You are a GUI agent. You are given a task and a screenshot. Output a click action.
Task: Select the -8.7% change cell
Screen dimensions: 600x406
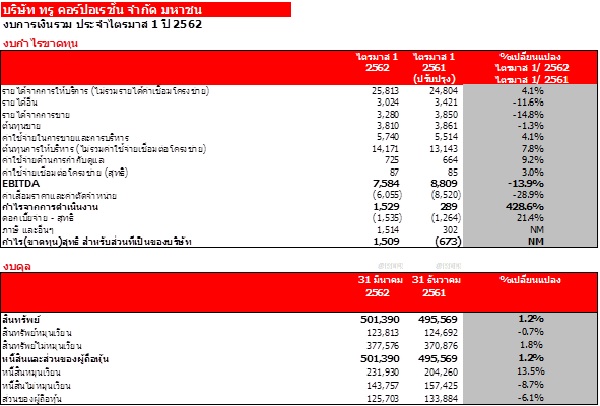tap(530, 385)
